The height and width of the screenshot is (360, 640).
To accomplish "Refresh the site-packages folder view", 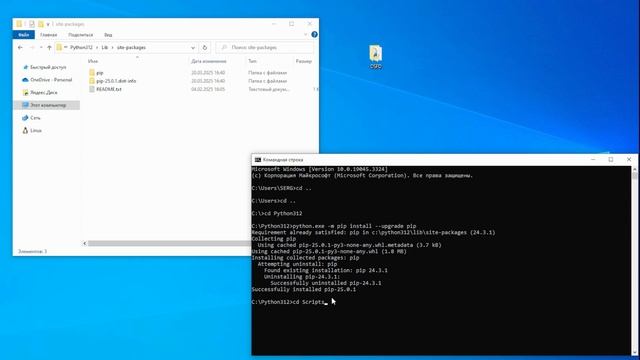I will pyautogui.click(x=205, y=48).
